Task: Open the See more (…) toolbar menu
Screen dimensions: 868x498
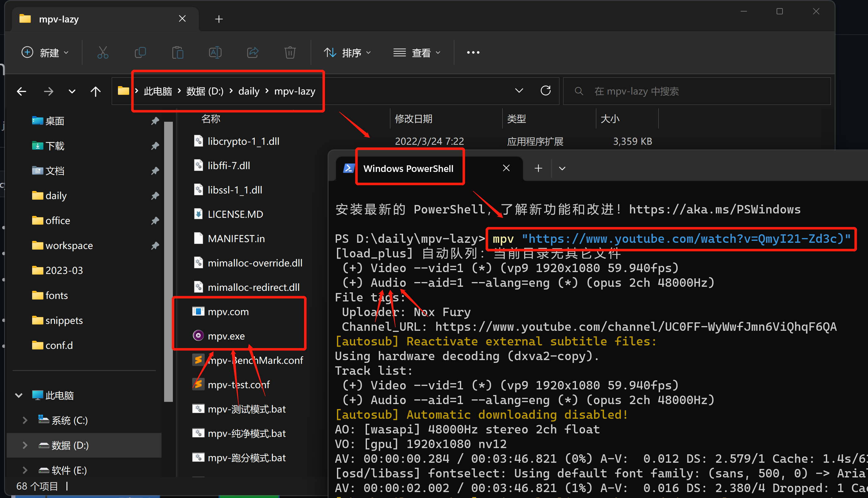Action: [x=473, y=52]
